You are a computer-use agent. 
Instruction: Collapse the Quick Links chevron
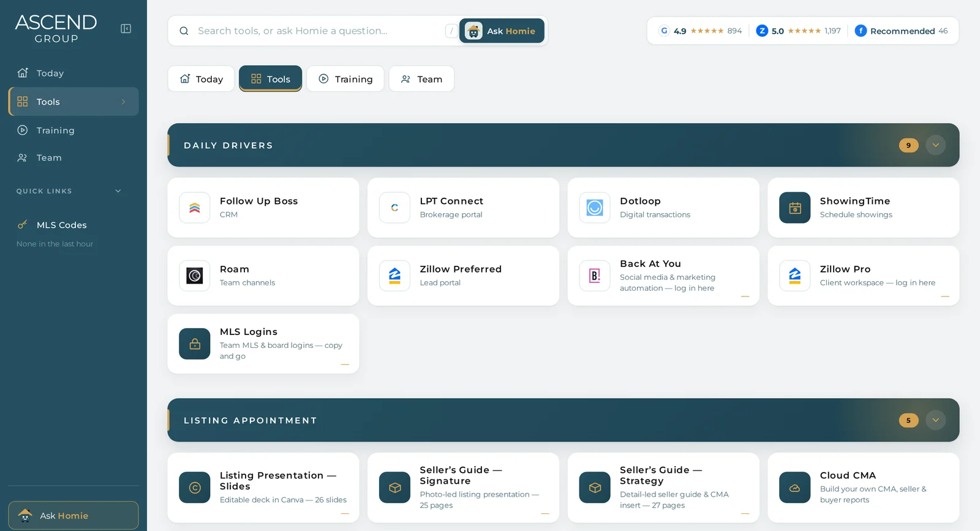coord(118,191)
